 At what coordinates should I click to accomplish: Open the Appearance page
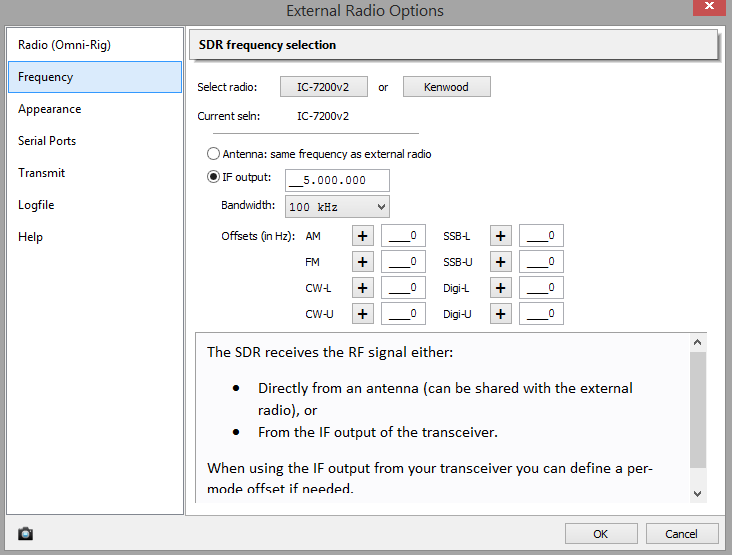95,109
